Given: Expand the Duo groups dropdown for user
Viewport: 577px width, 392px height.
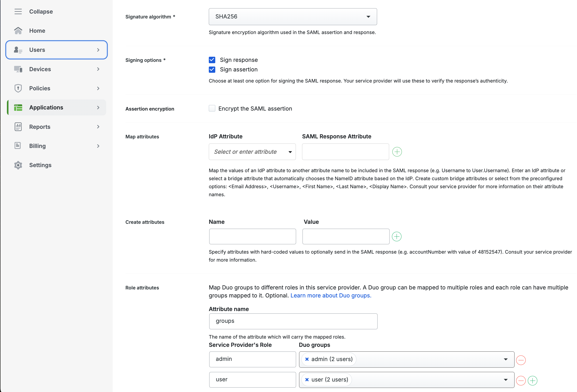Looking at the screenshot, I should pos(506,380).
